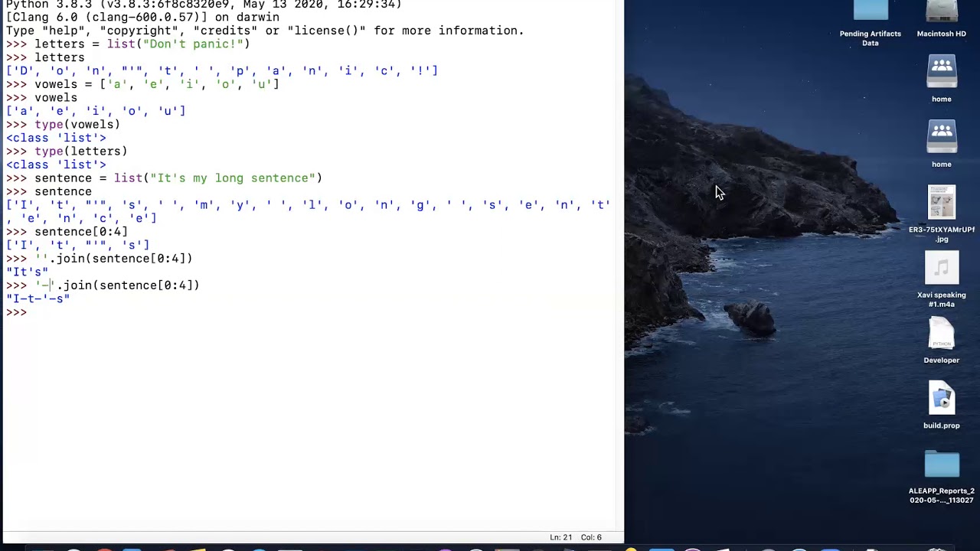Click the vowels = ['a', 'e', ...] assignment line

[142, 84]
